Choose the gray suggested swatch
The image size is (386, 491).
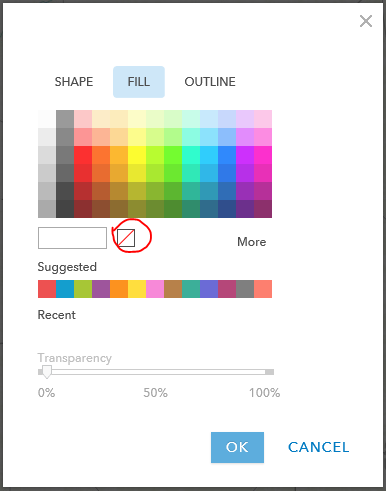pos(245,289)
